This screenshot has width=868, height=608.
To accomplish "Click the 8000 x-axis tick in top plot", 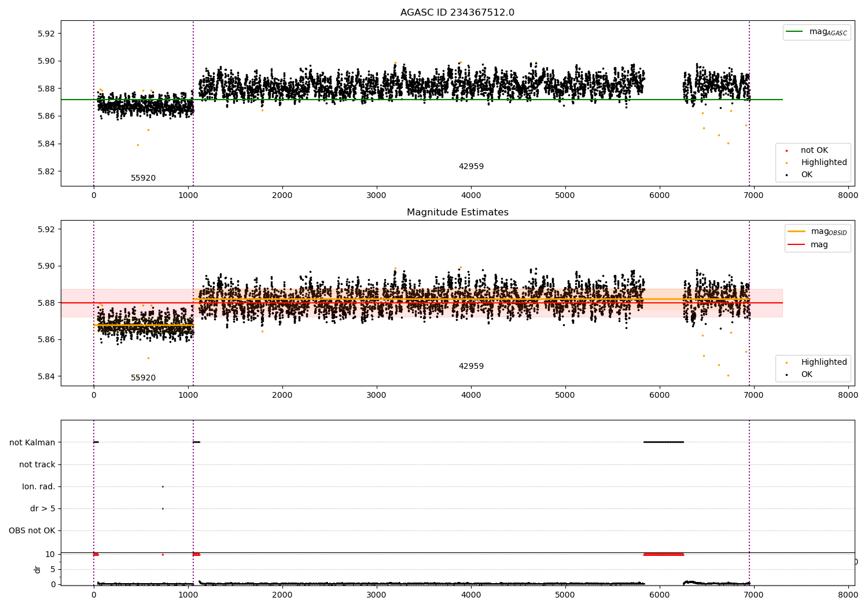I will coord(848,196).
